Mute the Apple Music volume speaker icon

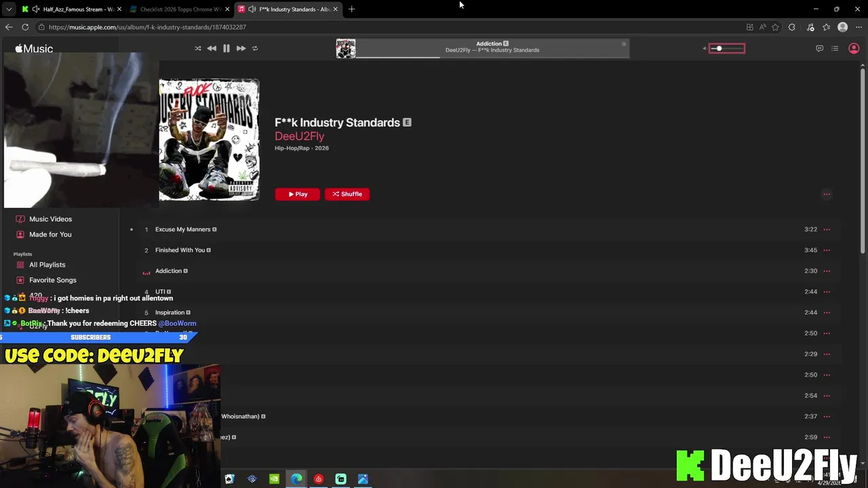click(705, 48)
